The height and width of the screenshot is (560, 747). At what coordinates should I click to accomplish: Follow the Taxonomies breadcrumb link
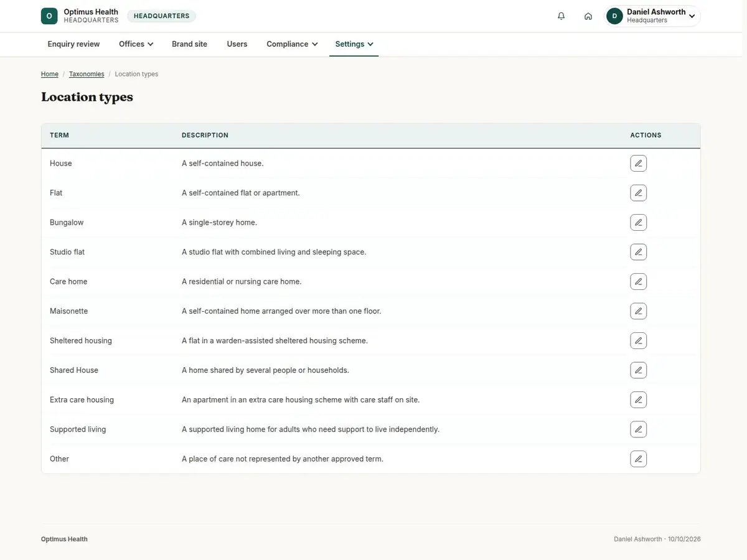coord(87,74)
